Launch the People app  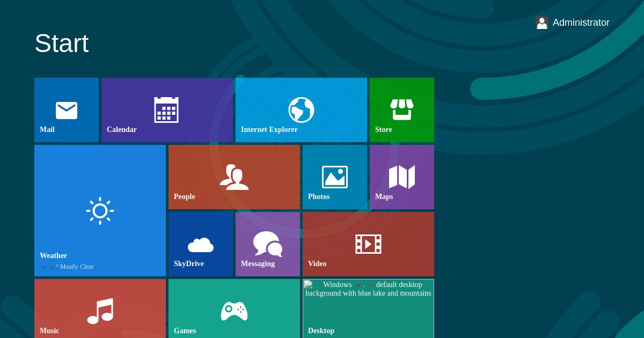coord(234,177)
